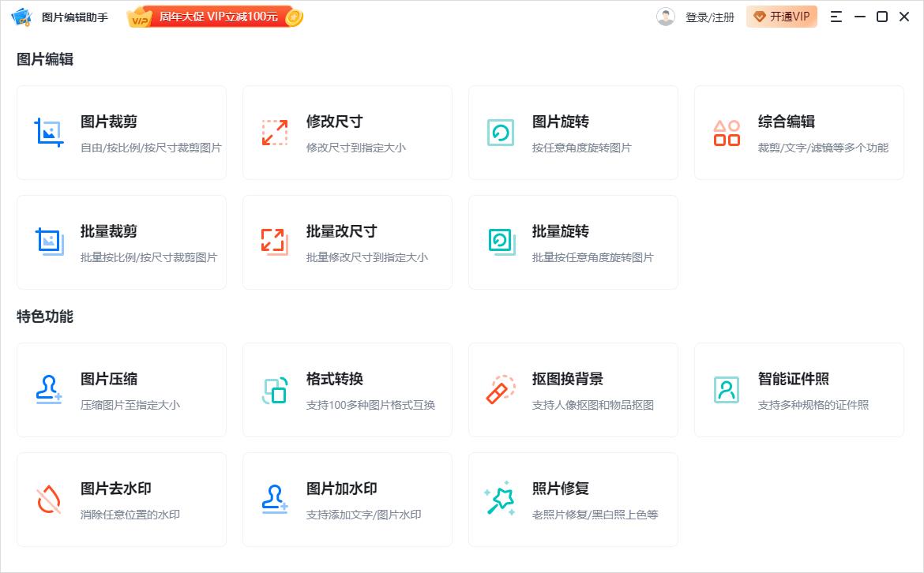This screenshot has height=573, width=924.
Task: Click the user avatar icon
Action: [665, 17]
